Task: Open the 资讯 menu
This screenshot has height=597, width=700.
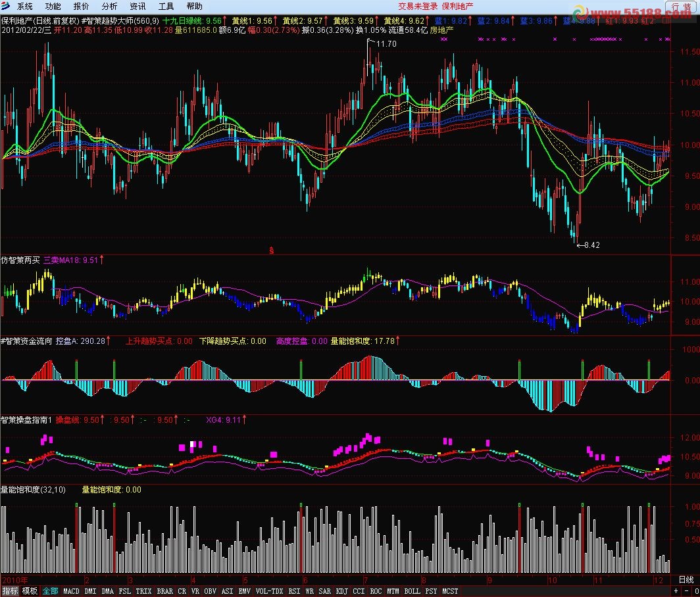Action: coord(137,7)
